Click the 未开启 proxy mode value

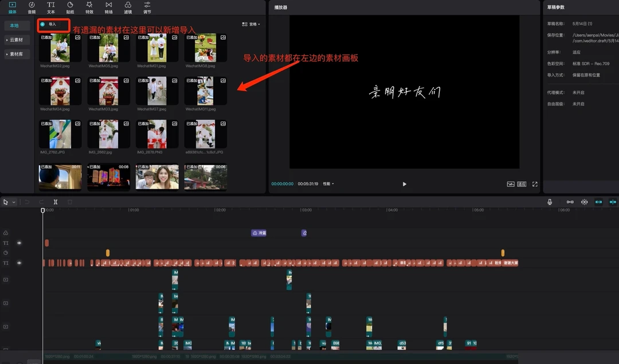tap(578, 92)
